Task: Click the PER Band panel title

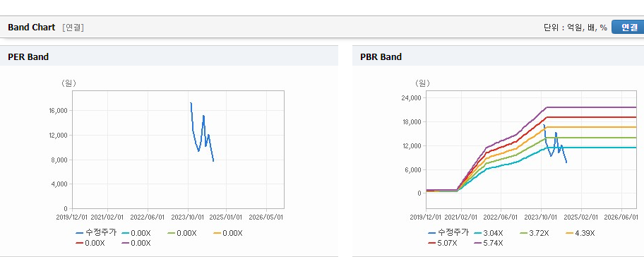Action: click(x=28, y=57)
